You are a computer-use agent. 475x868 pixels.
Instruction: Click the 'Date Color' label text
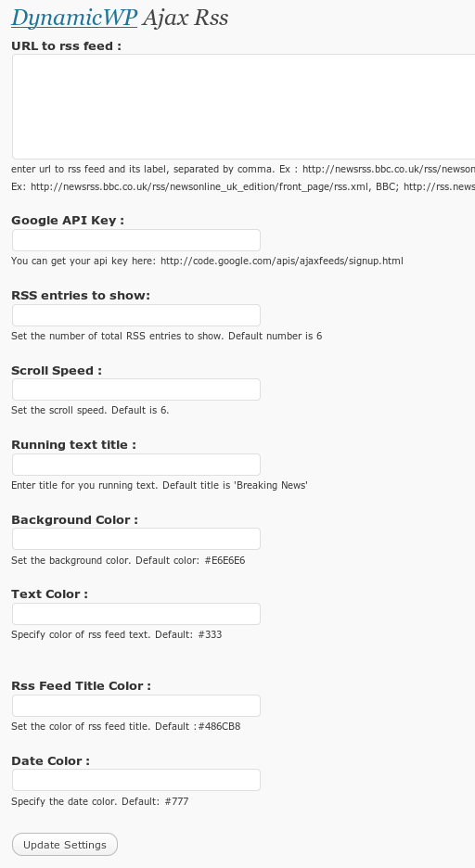pos(50,761)
